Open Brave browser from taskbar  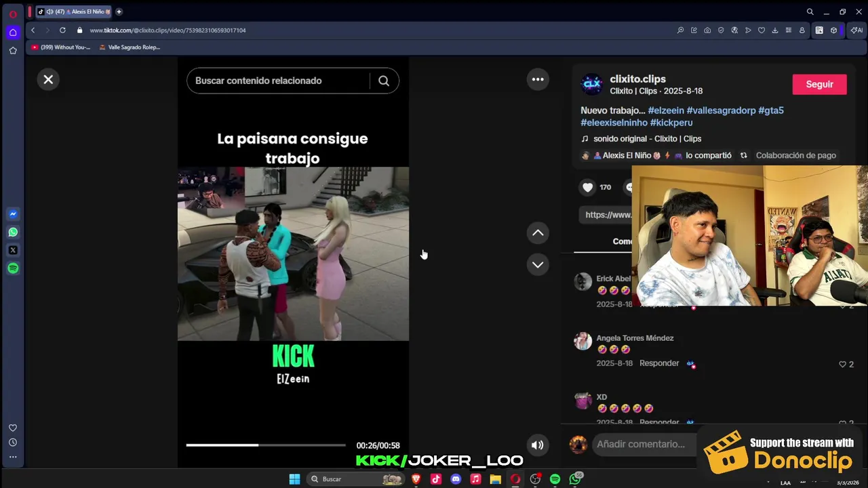416,479
